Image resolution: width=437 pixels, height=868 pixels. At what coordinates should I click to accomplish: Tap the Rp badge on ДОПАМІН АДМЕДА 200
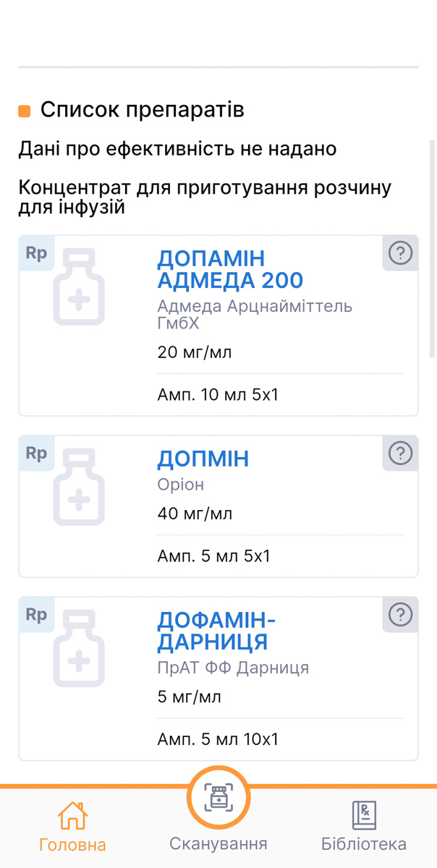(x=36, y=253)
